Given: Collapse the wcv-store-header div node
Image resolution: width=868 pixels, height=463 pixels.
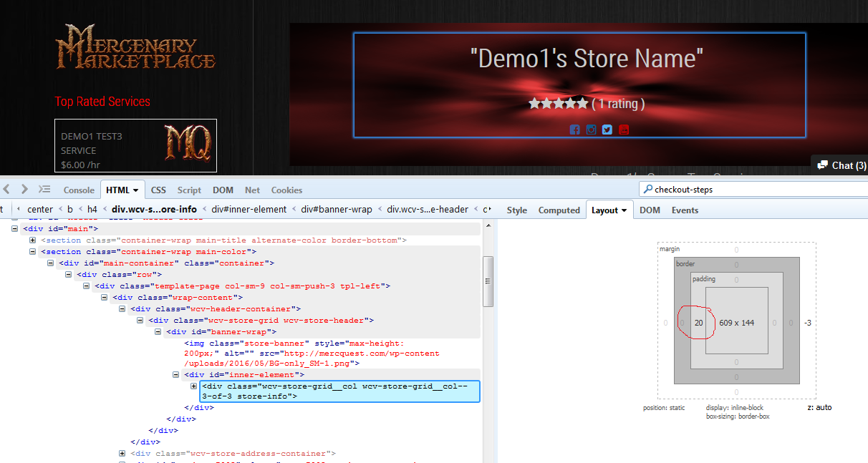Looking at the screenshot, I should coord(140,320).
